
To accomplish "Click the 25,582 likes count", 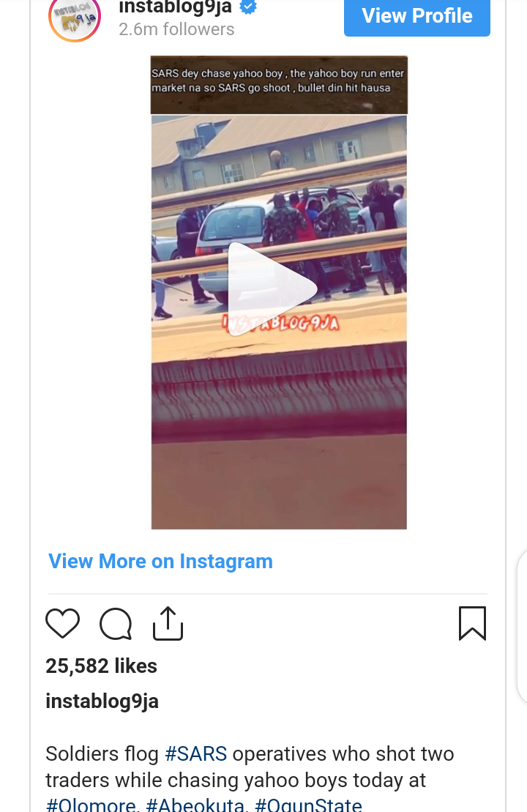I will [102, 666].
